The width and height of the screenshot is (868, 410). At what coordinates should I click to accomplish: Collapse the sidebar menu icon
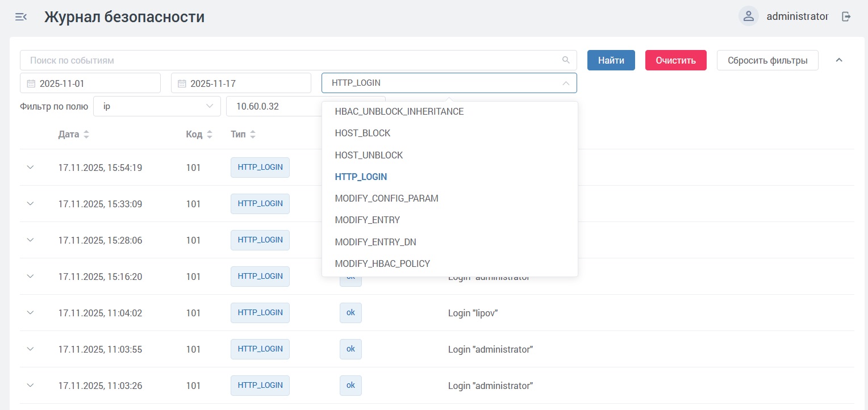(x=21, y=17)
